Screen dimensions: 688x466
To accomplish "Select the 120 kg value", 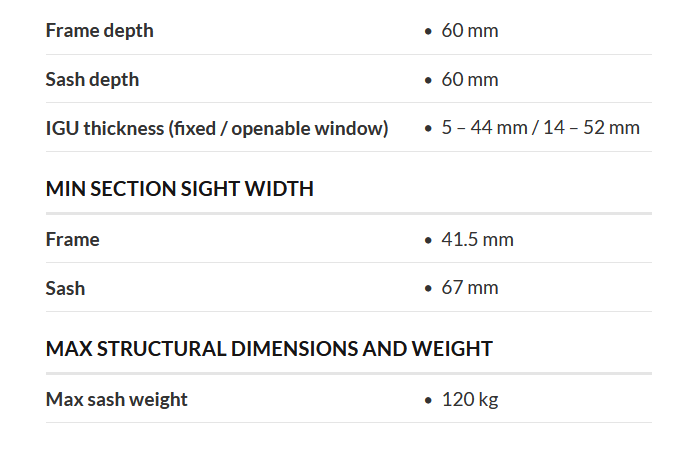I will click(469, 400).
